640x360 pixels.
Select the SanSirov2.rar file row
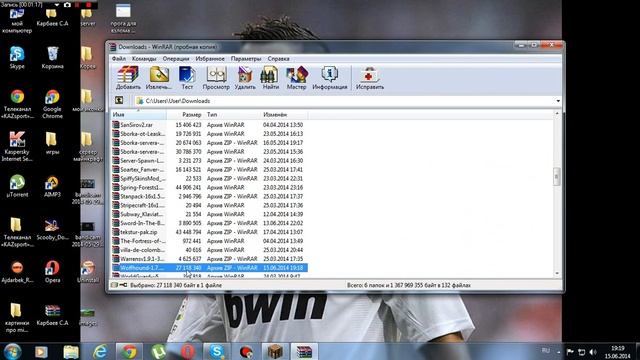click(x=209, y=125)
